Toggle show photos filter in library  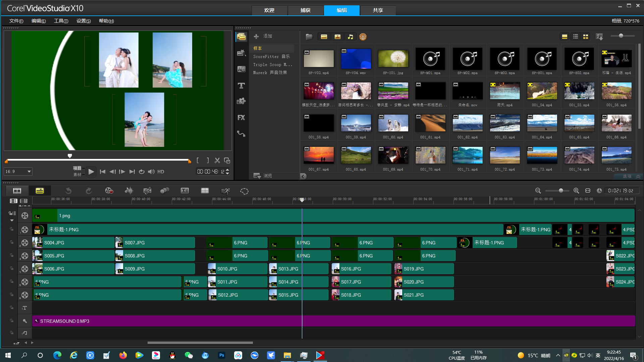pos(337,37)
